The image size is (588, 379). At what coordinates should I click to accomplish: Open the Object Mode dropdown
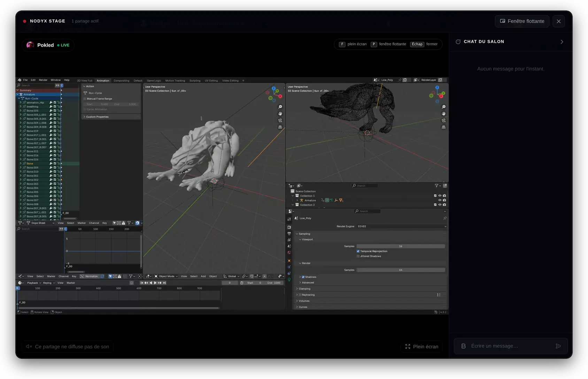[x=166, y=276]
